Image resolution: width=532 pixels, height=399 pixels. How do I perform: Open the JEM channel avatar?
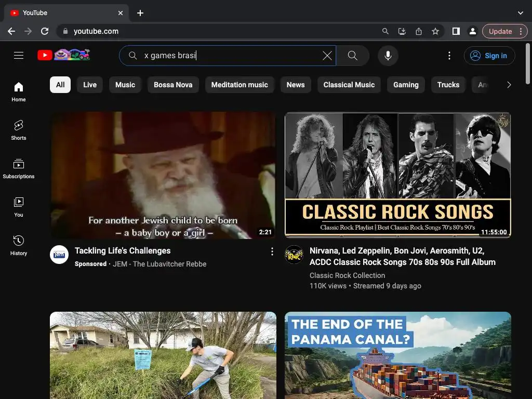pyautogui.click(x=59, y=255)
